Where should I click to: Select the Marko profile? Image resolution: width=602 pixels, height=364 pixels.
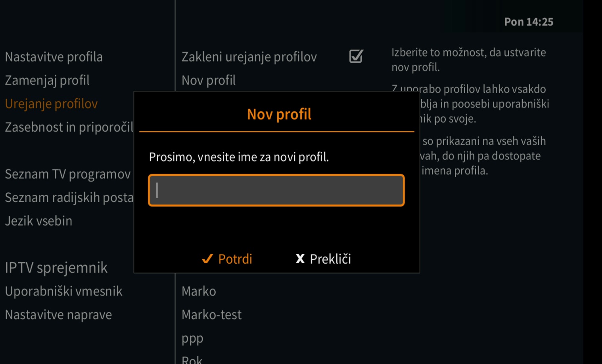coord(199,291)
